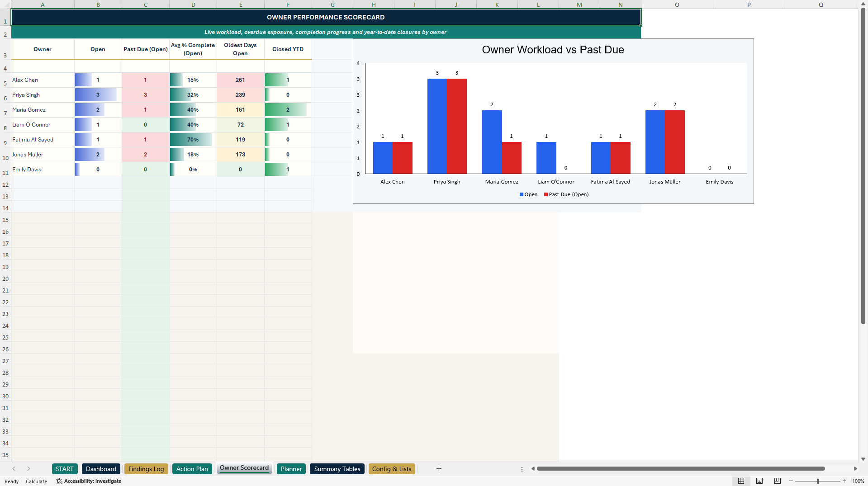Click the sheet tab options dots
This screenshot has width=868, height=486.
[x=522, y=469]
